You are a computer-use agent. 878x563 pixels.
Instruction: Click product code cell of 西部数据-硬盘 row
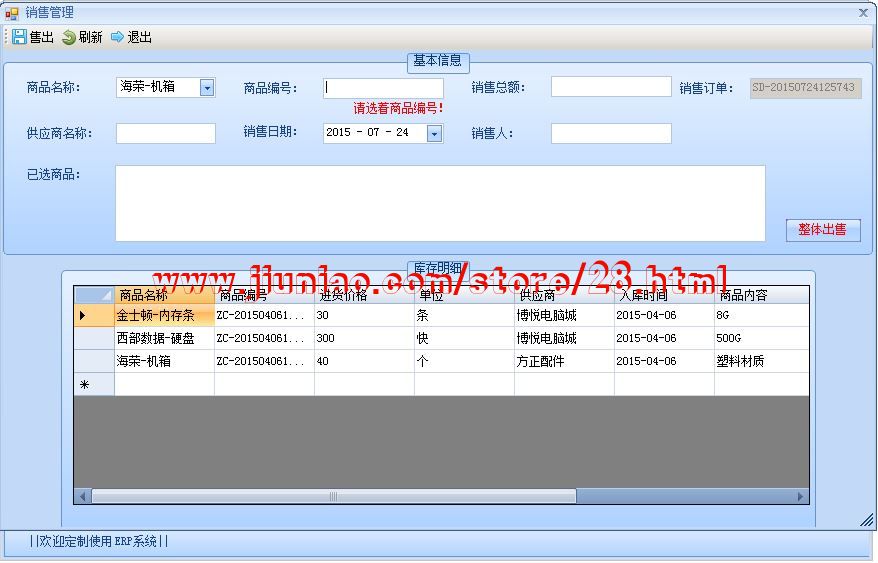264,338
